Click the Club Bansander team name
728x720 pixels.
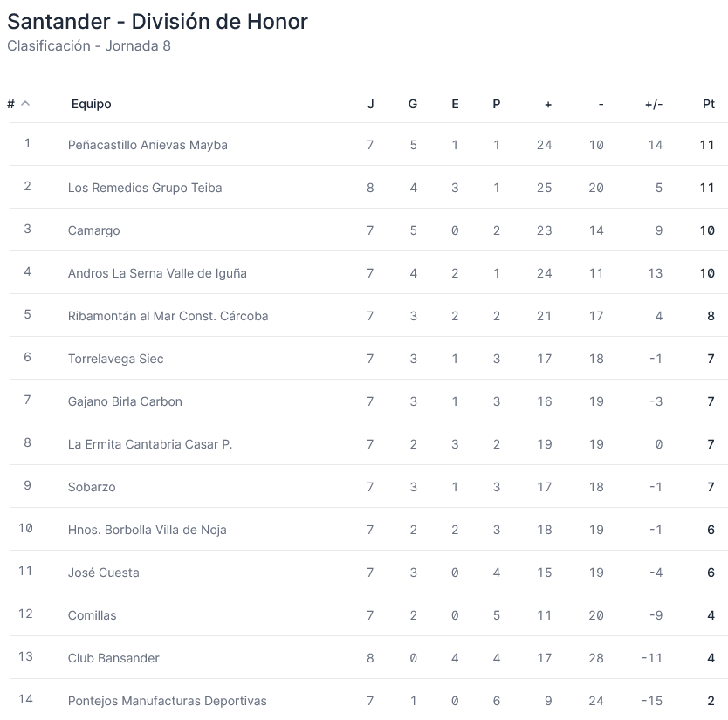point(113,658)
